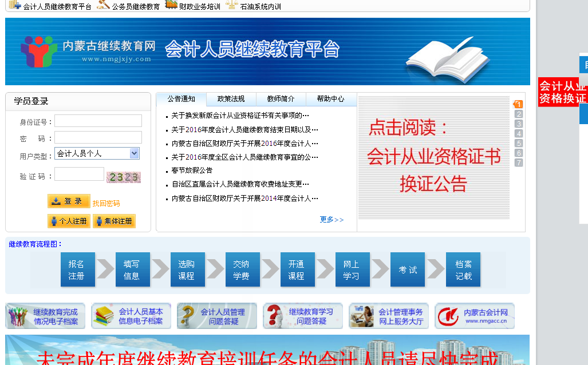Viewport: 588px width, 365px height.
Task: Click the 身份证号 input field
Action: (98, 121)
